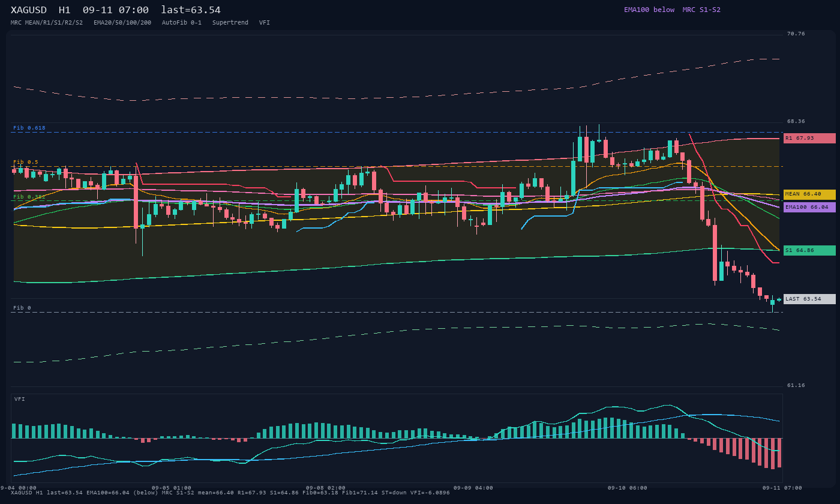Click the Supertrend legend entry

[230, 23]
